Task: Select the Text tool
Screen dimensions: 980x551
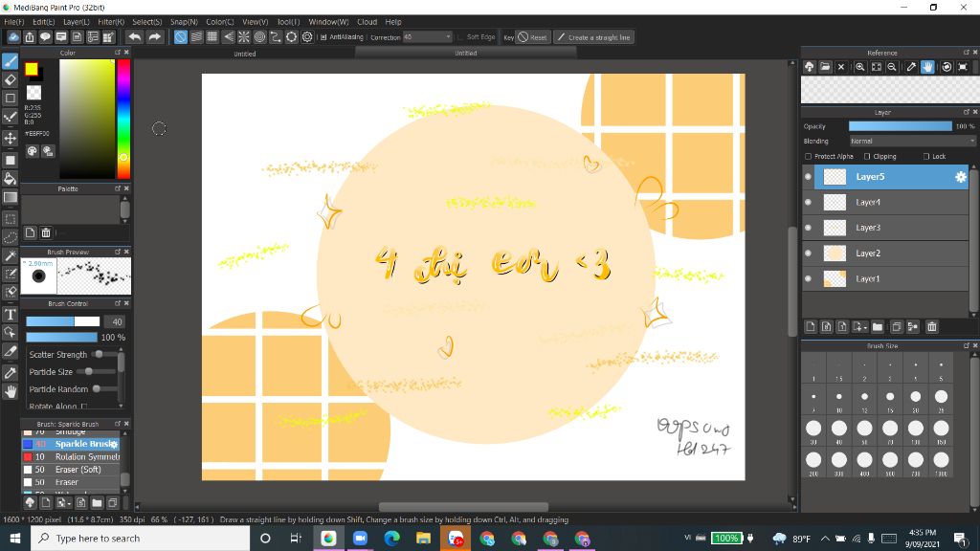Action: tap(10, 314)
